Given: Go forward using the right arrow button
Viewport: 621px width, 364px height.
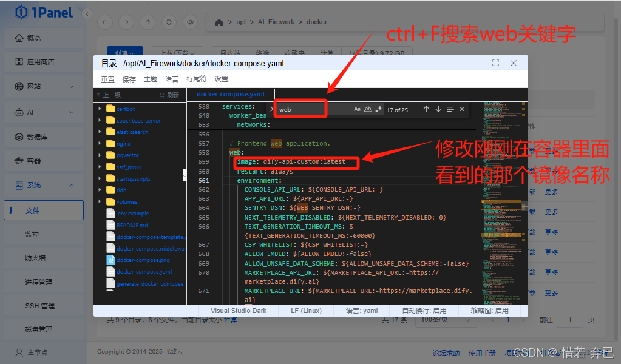Looking at the screenshot, I should coord(126,22).
